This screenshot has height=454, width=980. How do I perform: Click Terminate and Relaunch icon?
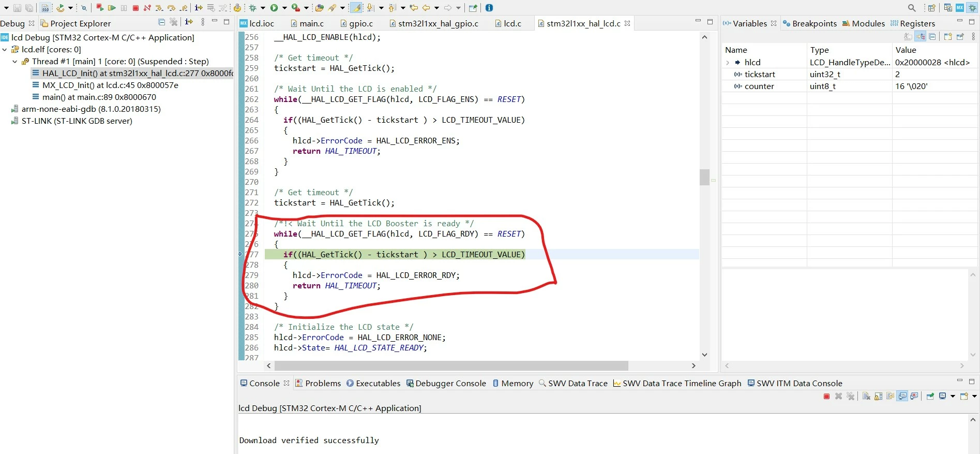point(100,8)
